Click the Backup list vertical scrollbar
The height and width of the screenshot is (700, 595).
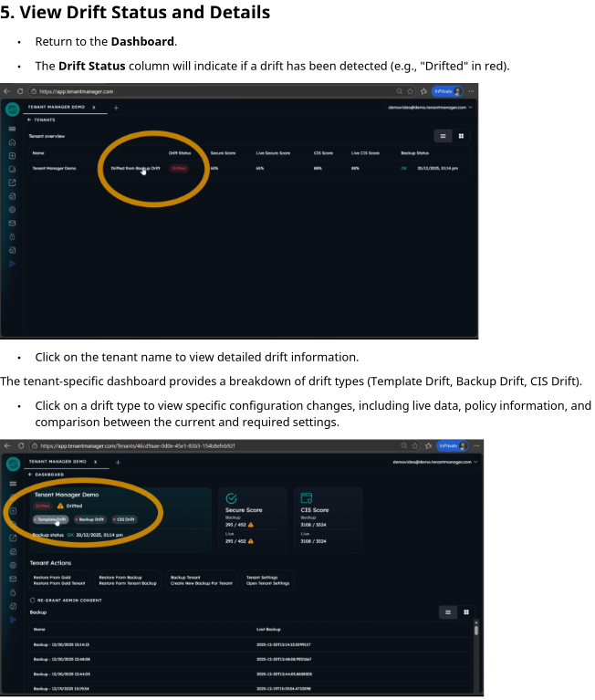pyautogui.click(x=475, y=630)
